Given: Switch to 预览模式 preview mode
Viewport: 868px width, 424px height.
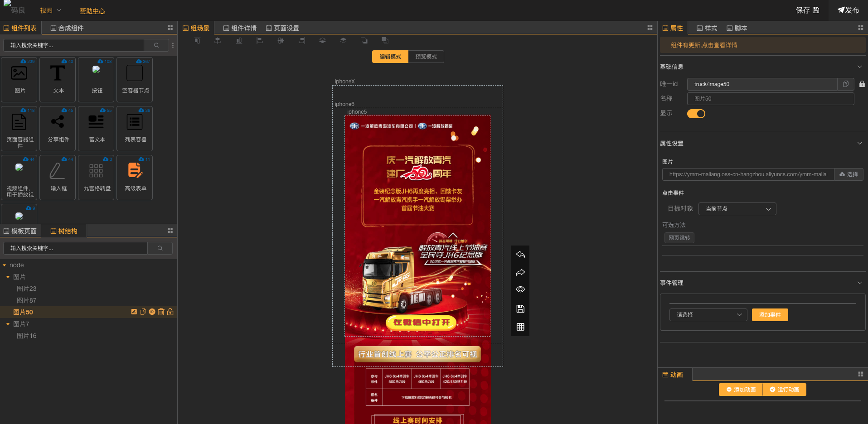Looking at the screenshot, I should click(426, 57).
